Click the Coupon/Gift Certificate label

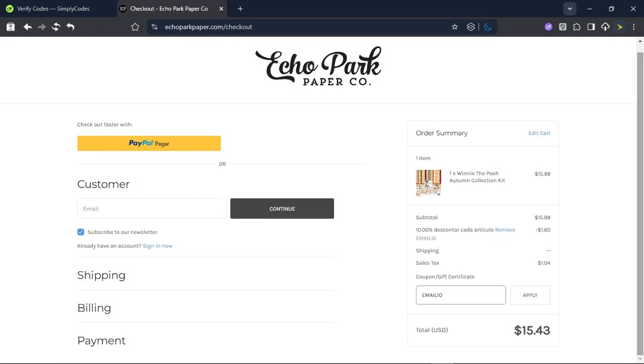tap(445, 277)
